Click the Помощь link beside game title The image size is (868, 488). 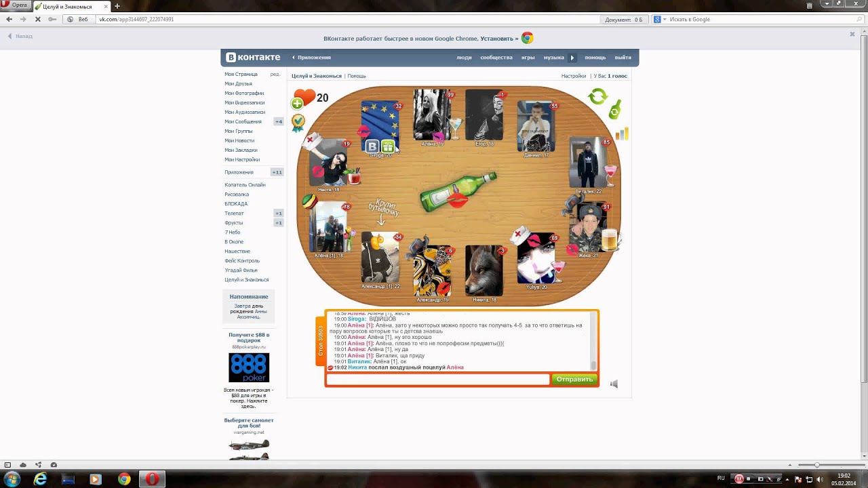click(x=357, y=76)
